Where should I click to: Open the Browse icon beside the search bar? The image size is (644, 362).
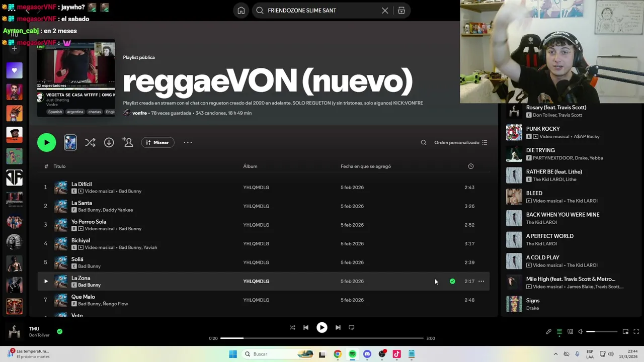point(401,11)
